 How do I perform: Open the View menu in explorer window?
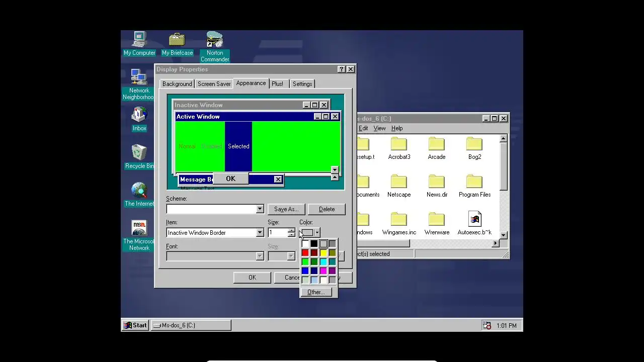click(x=379, y=128)
